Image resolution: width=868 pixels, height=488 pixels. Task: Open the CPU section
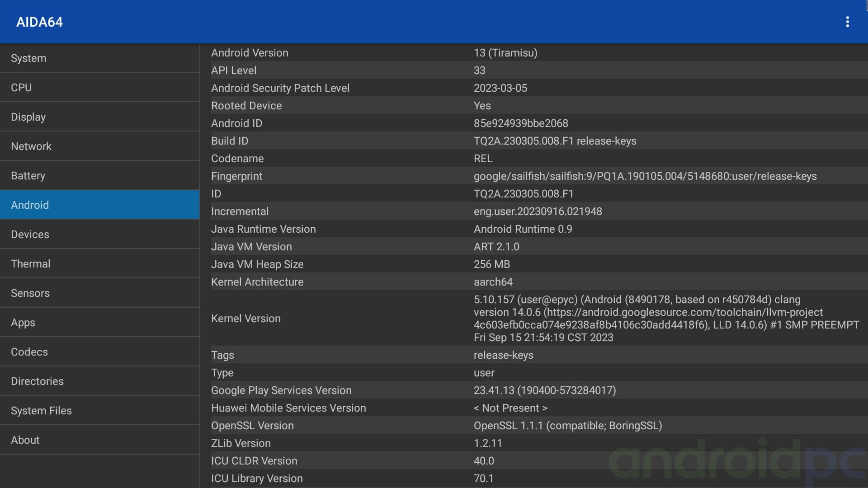[99, 88]
